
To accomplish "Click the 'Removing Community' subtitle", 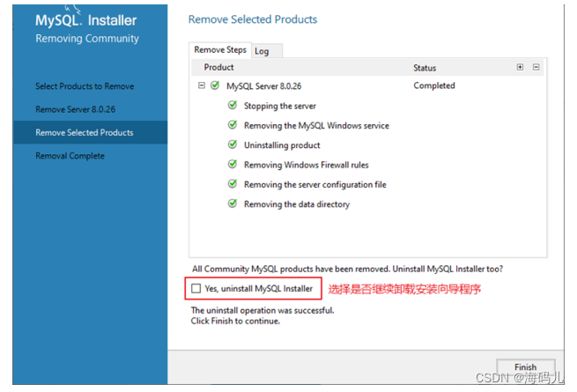I will click(87, 39).
